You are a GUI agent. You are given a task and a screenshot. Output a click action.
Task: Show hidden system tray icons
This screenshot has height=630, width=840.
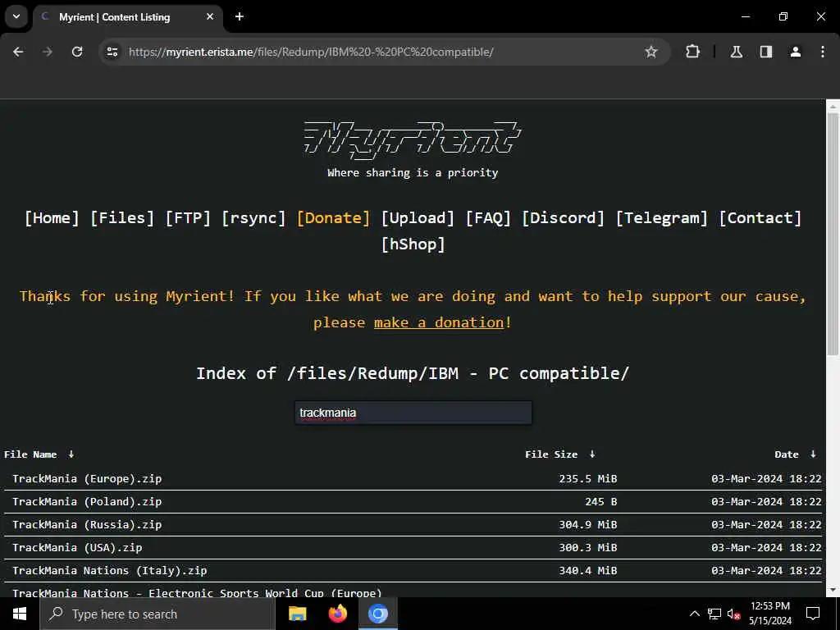(x=694, y=614)
